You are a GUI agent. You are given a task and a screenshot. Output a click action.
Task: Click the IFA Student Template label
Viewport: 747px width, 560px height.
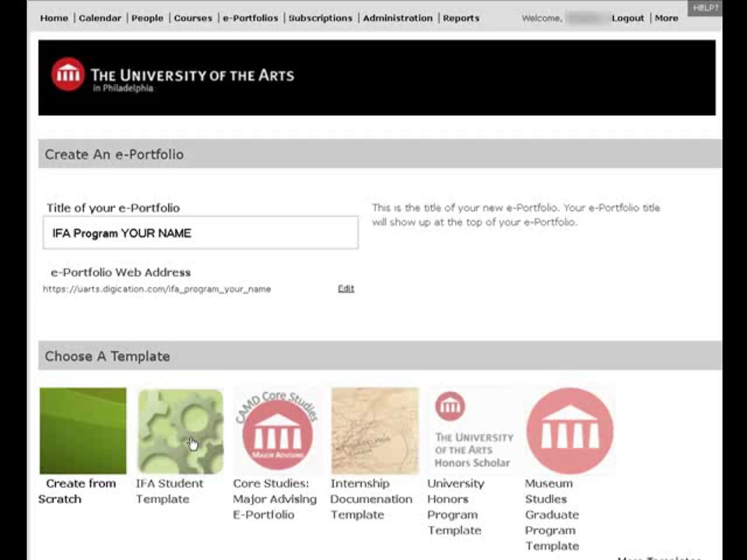[x=170, y=491]
